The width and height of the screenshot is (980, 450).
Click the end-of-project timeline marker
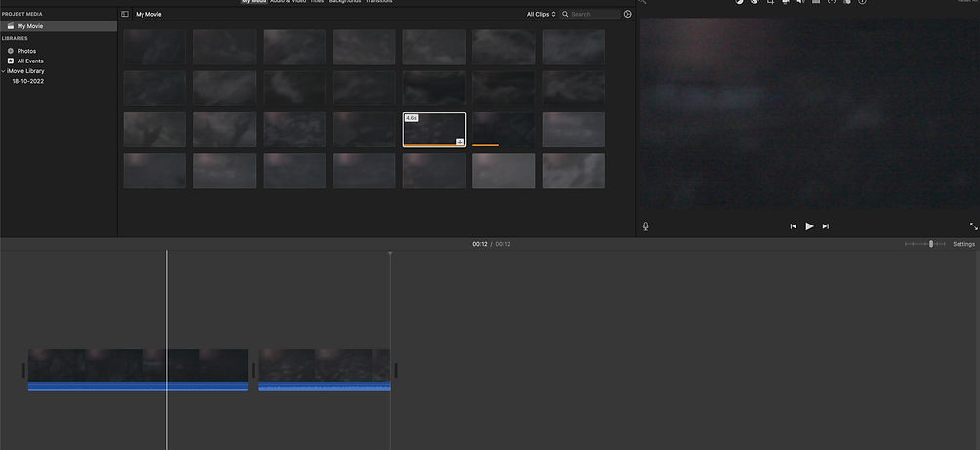pos(390,253)
